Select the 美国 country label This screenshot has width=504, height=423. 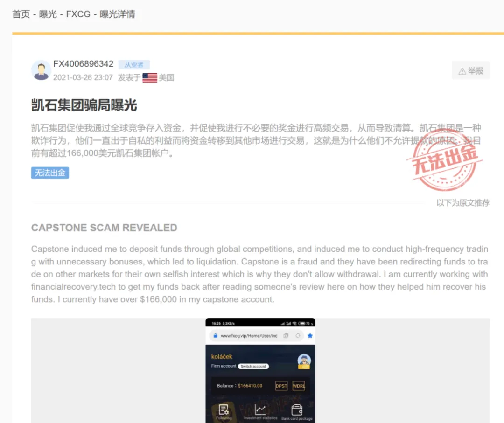click(x=167, y=78)
